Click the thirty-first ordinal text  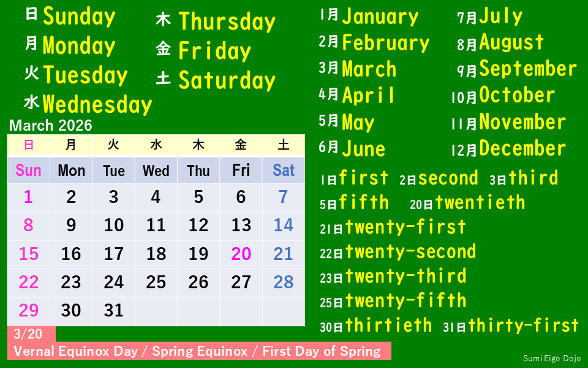tap(523, 325)
